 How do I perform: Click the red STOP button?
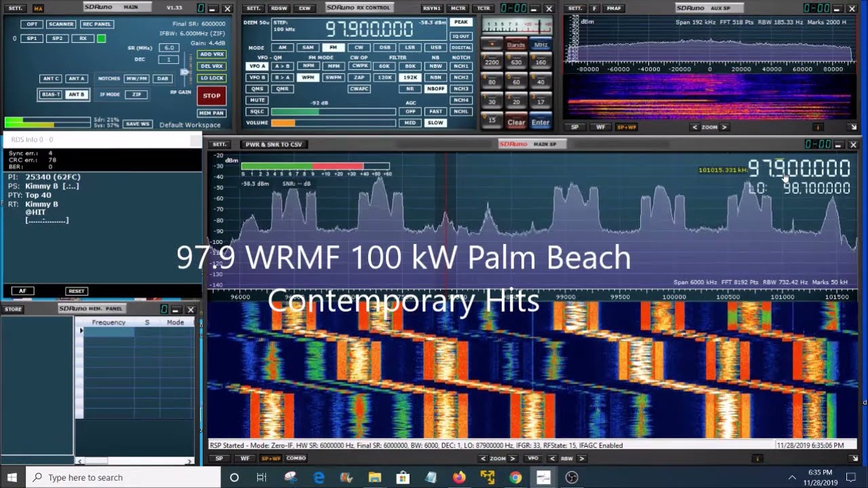pos(212,96)
